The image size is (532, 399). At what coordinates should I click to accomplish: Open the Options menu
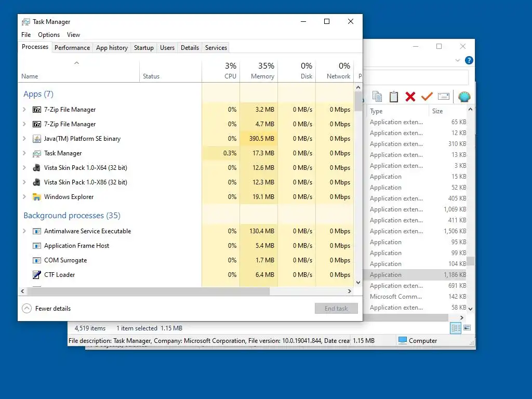tap(49, 35)
